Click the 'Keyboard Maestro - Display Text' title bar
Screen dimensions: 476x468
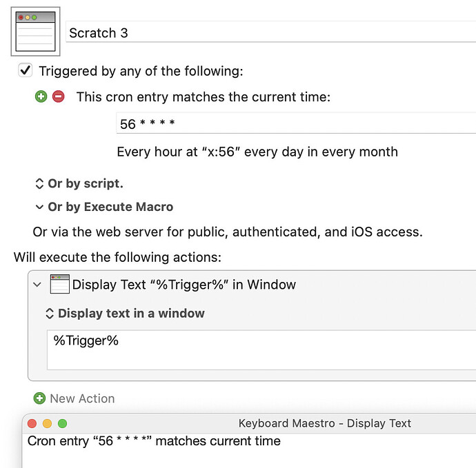pos(324,423)
